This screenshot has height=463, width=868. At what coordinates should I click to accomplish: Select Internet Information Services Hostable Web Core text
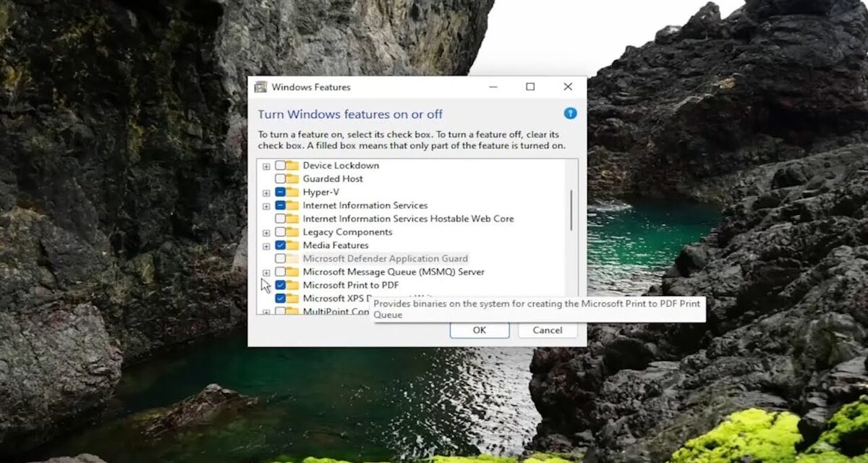click(x=408, y=218)
